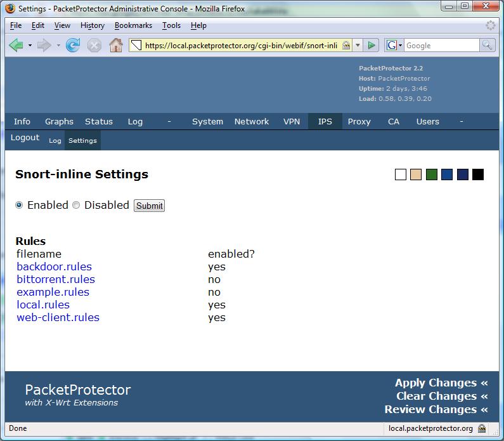
Task: Choose the green theme color swatch
Action: click(431, 174)
